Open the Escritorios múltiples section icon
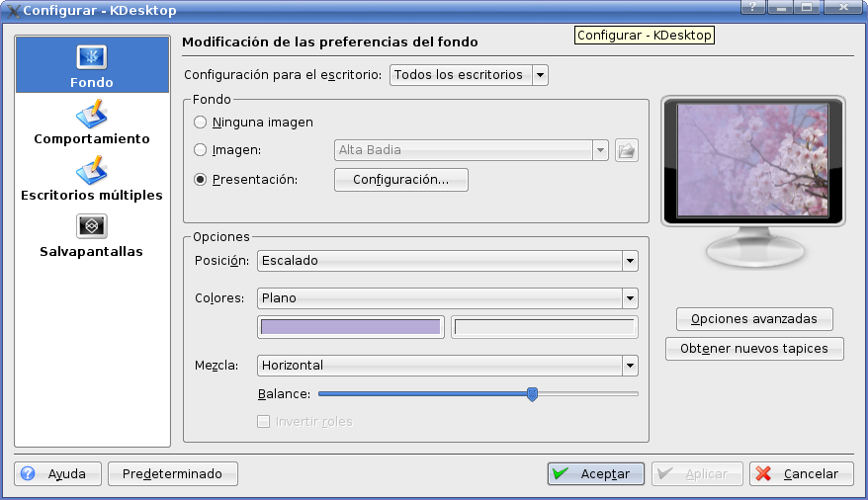Image resolution: width=868 pixels, height=500 pixels. pos(92,171)
